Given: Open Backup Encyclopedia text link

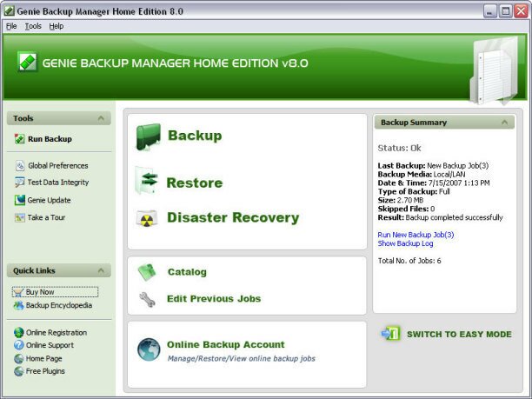Looking at the screenshot, I should tap(59, 305).
